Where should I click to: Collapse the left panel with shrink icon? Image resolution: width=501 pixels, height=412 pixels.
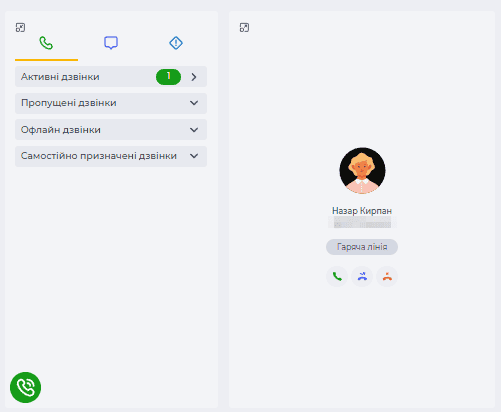20,28
